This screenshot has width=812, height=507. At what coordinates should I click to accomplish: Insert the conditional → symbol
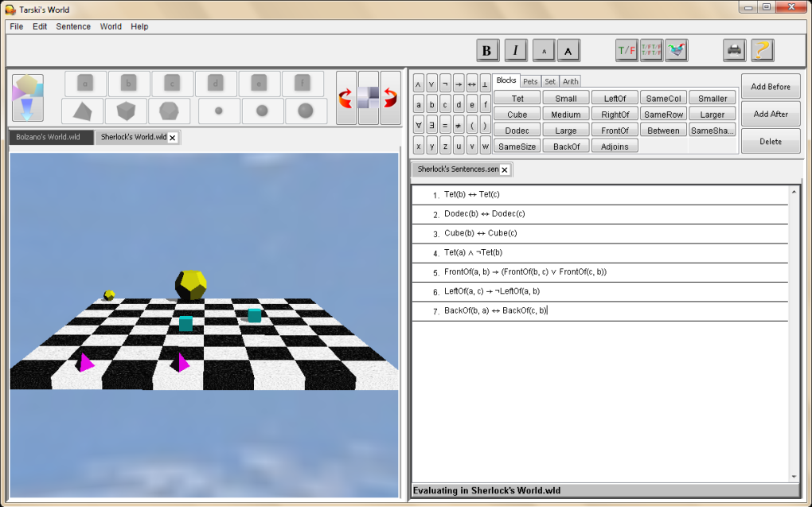(x=459, y=83)
